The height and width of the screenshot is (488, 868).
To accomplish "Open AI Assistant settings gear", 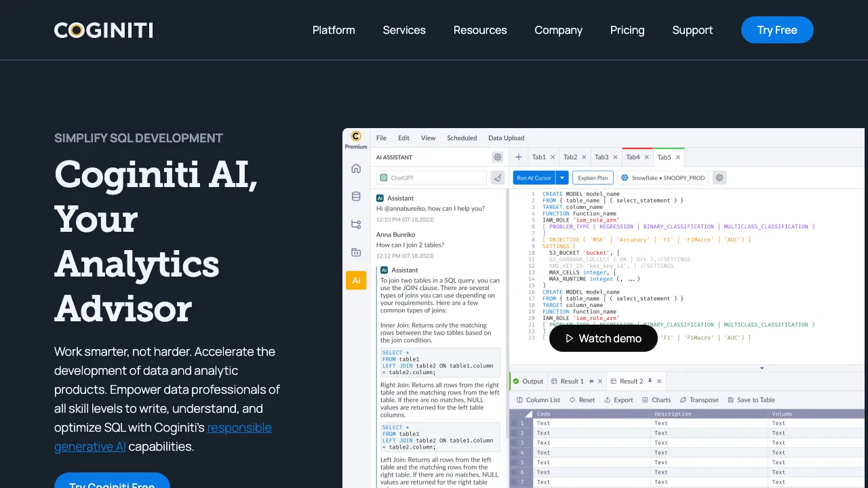I will [497, 157].
